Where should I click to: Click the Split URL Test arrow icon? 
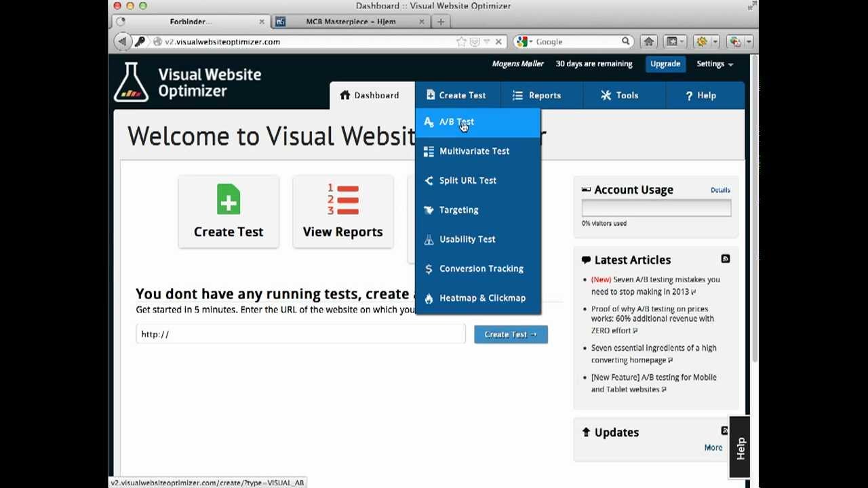(429, 180)
